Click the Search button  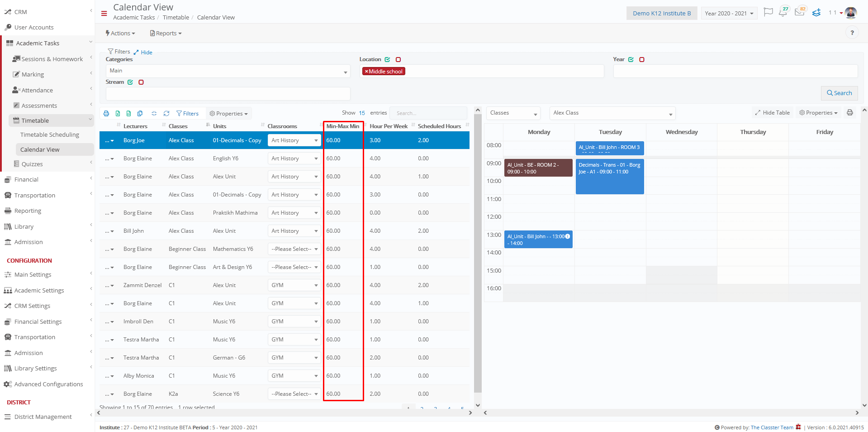pos(840,93)
